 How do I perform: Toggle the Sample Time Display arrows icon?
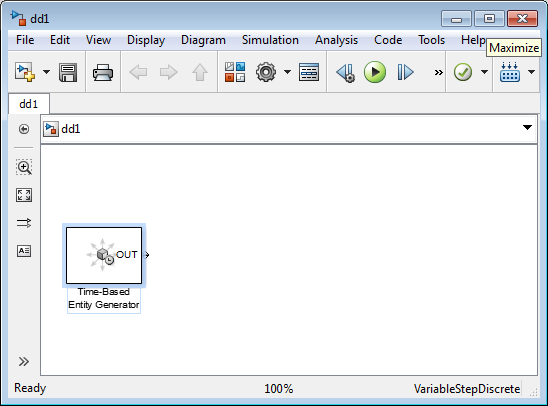point(24,223)
